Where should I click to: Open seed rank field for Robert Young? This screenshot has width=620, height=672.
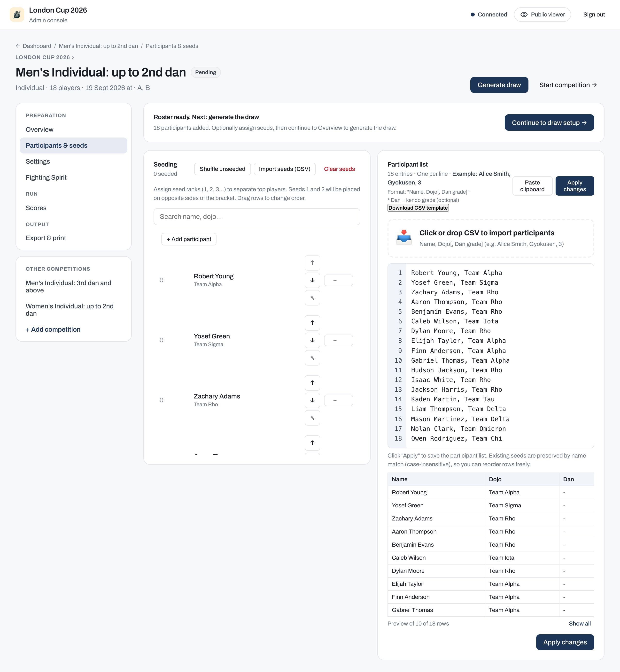pyautogui.click(x=338, y=280)
